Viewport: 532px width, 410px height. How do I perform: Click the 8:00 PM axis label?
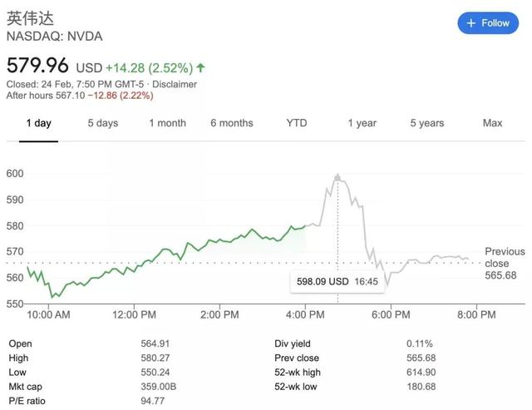click(x=476, y=314)
